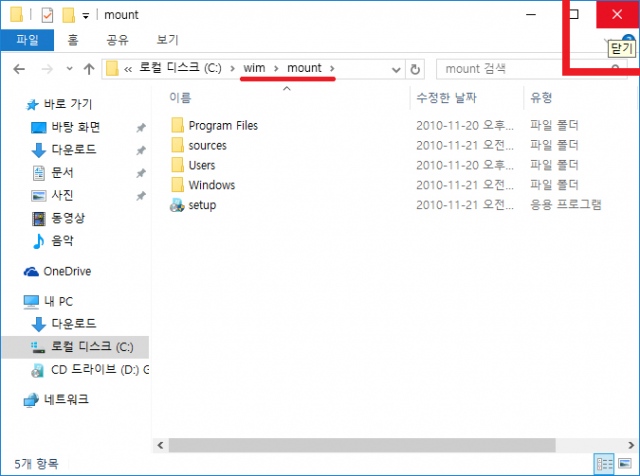Select the Windows folder icon
Screen dimensions: 640x476
[177, 185]
